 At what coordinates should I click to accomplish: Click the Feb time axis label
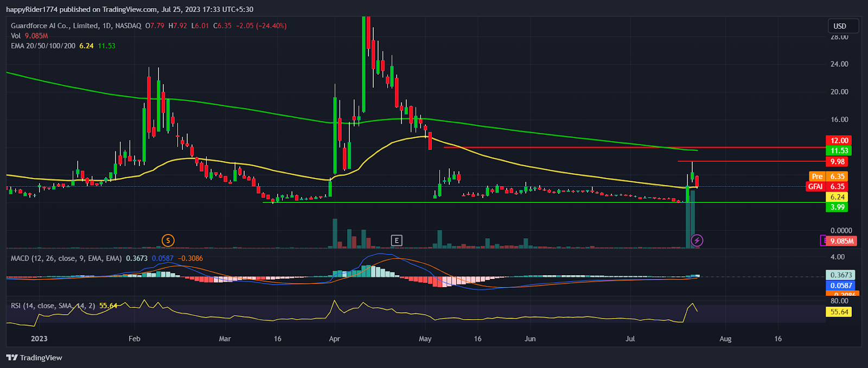click(x=135, y=339)
